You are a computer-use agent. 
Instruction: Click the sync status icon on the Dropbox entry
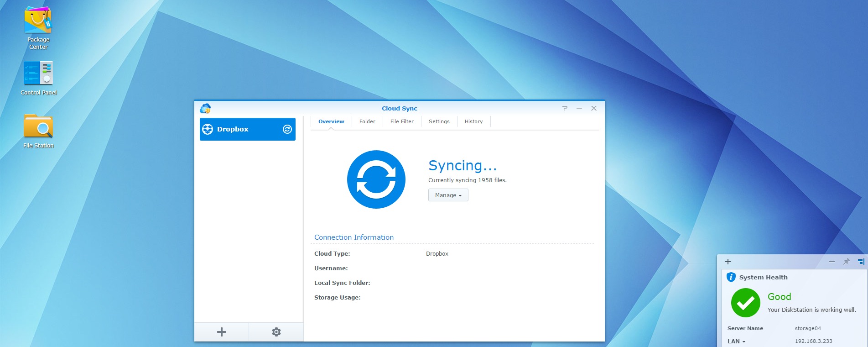pos(287,129)
